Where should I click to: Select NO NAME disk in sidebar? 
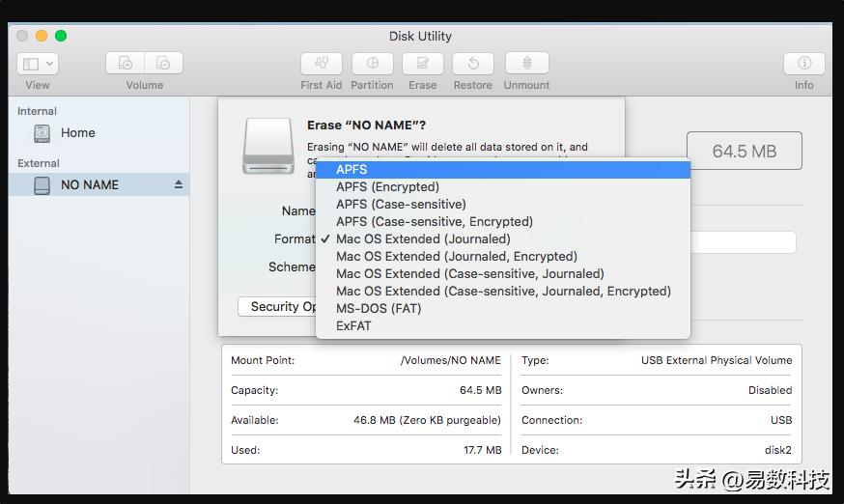89,184
